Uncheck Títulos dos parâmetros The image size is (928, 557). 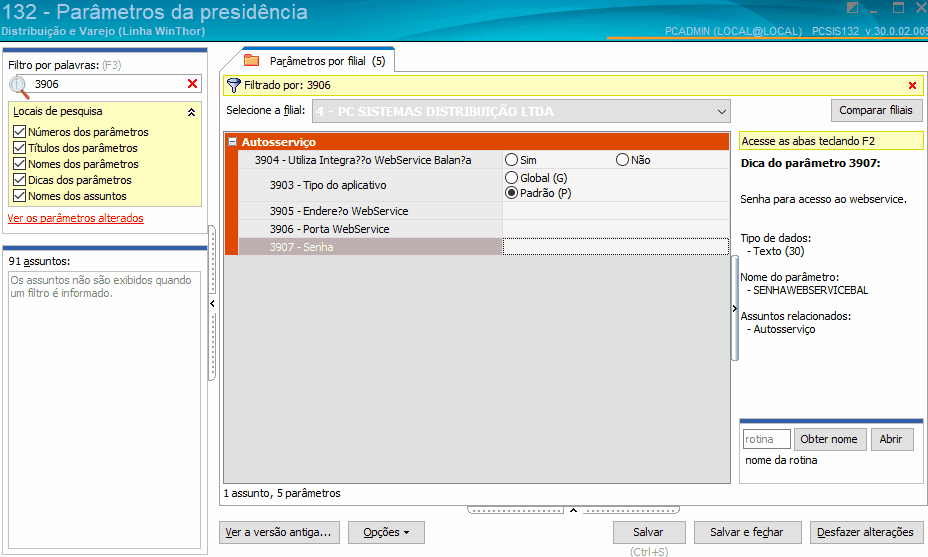[20, 148]
